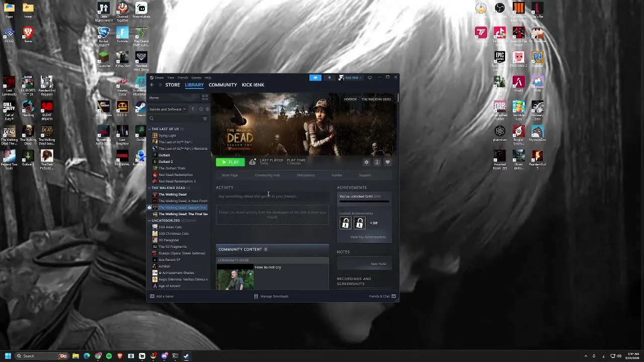Click the Community Content help question mark
The height and width of the screenshot is (362, 644).
pyautogui.click(x=266, y=249)
